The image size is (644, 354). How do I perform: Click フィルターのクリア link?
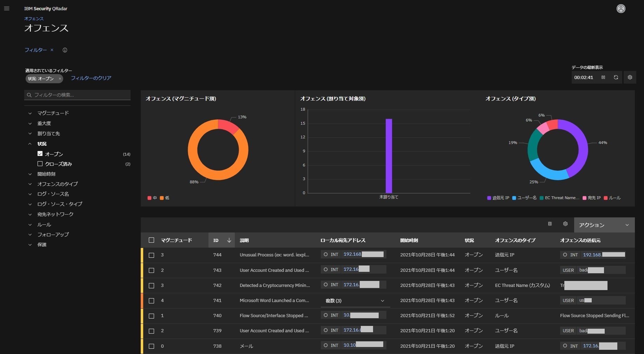91,78
